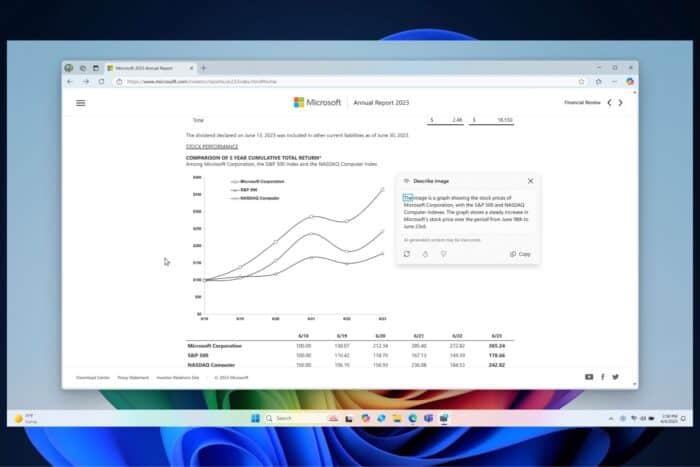
Task: Open Microsoft Teams from the taskbar
Action: coord(428,418)
